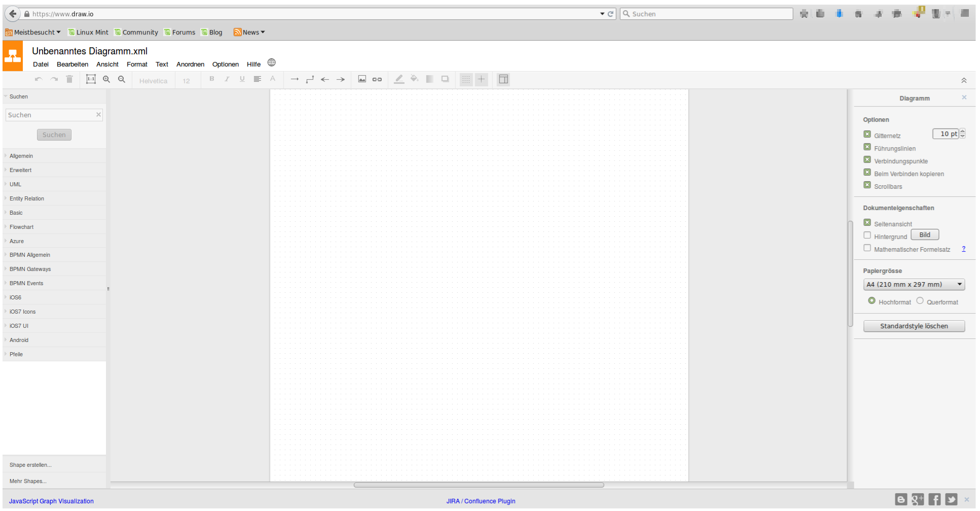980x511 pixels.
Task: Click the shadow toggle icon
Action: (445, 79)
